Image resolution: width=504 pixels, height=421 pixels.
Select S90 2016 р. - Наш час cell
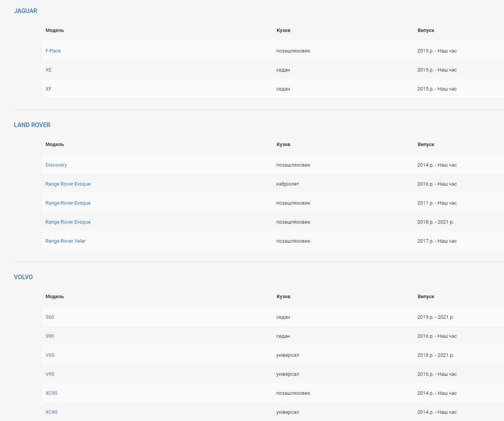coord(437,336)
